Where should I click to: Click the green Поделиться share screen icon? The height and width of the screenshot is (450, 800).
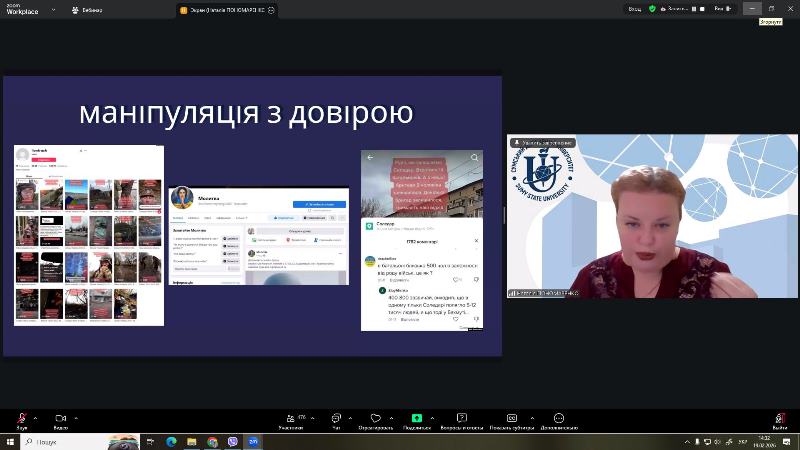coord(417,418)
